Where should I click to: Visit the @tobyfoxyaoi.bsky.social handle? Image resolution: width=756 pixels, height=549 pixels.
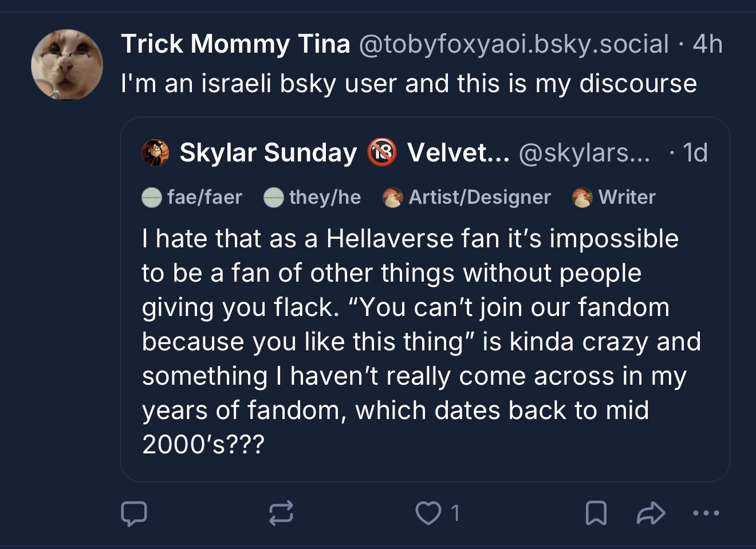tap(513, 44)
